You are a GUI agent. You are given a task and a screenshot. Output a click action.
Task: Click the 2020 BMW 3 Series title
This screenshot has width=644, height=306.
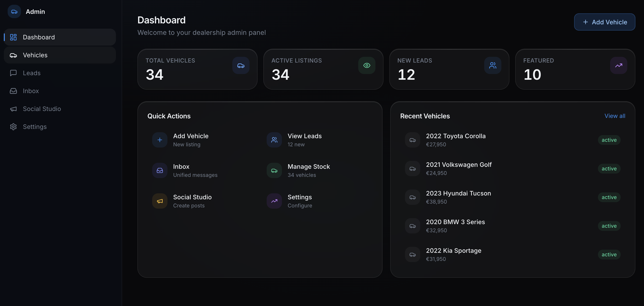[456, 222]
